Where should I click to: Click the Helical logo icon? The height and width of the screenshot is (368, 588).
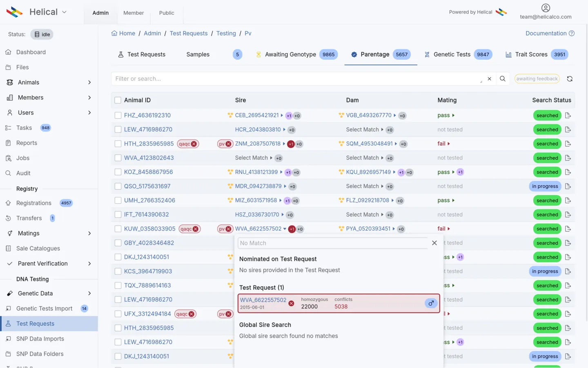14,12
